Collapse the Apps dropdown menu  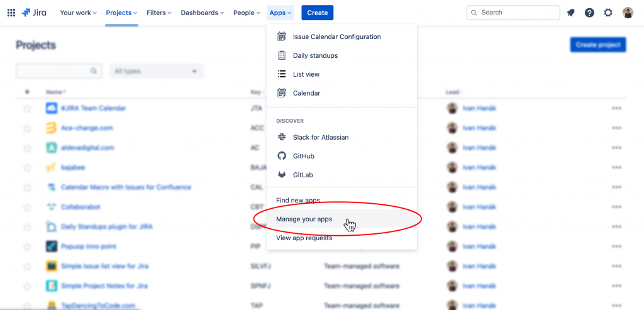(280, 13)
